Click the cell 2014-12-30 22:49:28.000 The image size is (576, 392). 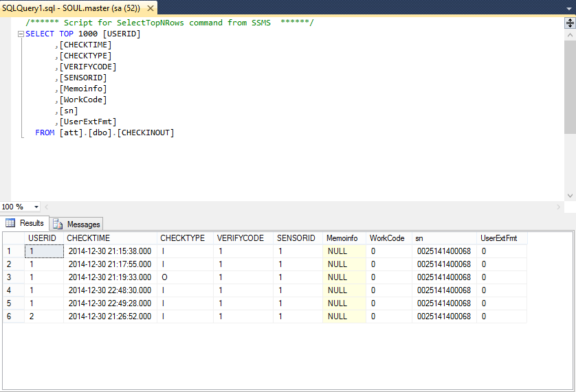(x=110, y=303)
